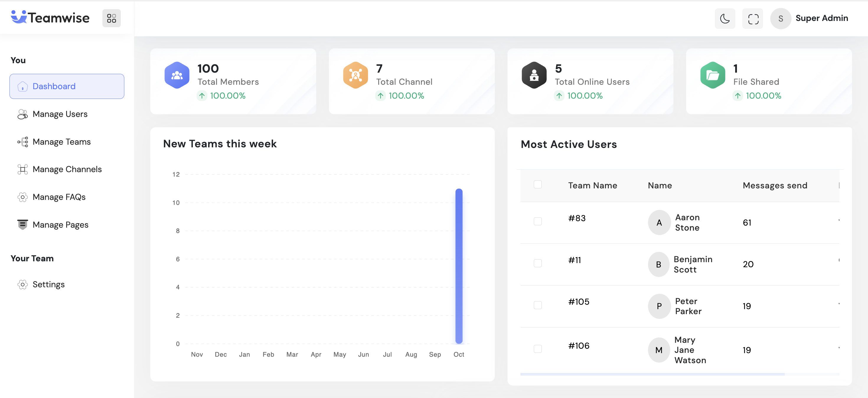Click the Total Online Users icon
The height and width of the screenshot is (398, 868).
(x=534, y=75)
